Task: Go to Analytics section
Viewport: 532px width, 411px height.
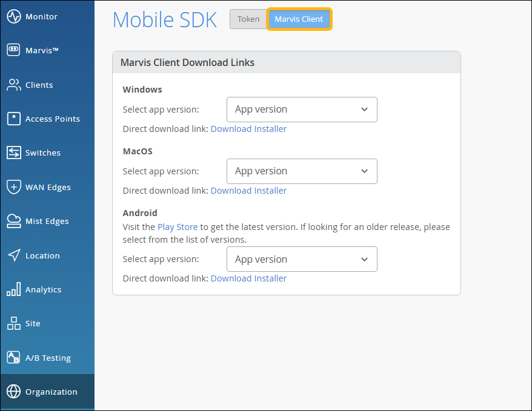Action: tap(47, 289)
